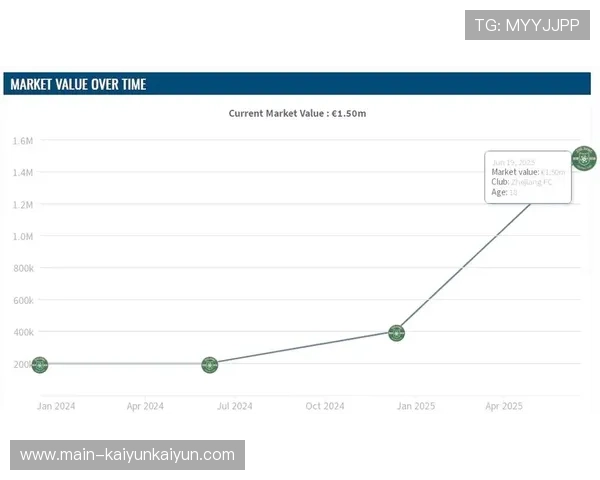Screen dimensions: 600x480
Task: Click the 1.6M y-axis label
Action: pyautogui.click(x=23, y=141)
